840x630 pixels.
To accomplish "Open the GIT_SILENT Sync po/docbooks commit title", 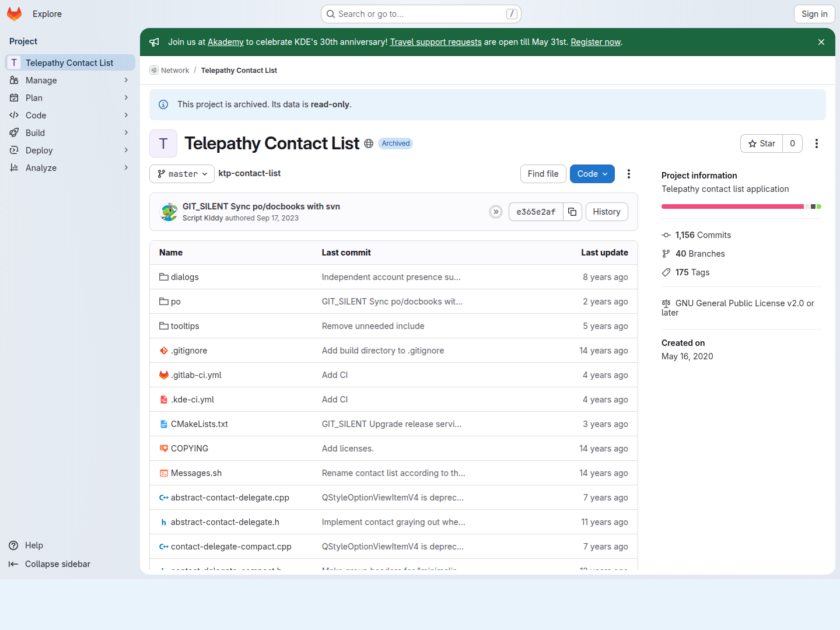I will coord(261,206).
